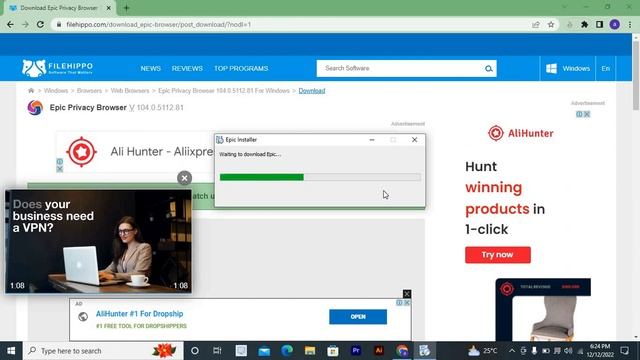Open the REVIEWS menu item

(x=187, y=69)
